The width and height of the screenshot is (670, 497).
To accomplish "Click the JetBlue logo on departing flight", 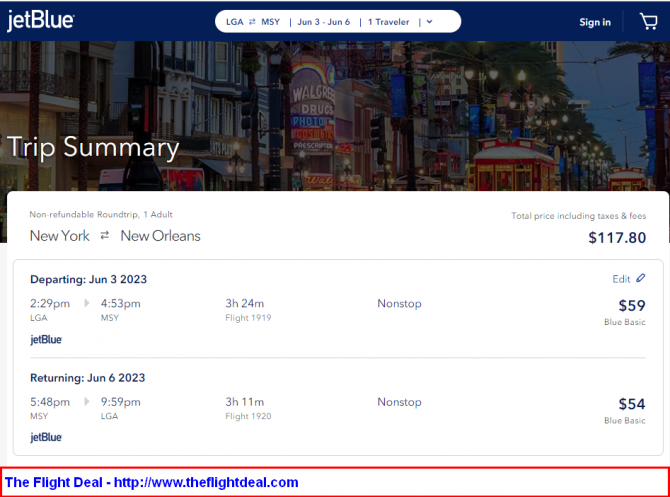I will pyautogui.click(x=46, y=340).
